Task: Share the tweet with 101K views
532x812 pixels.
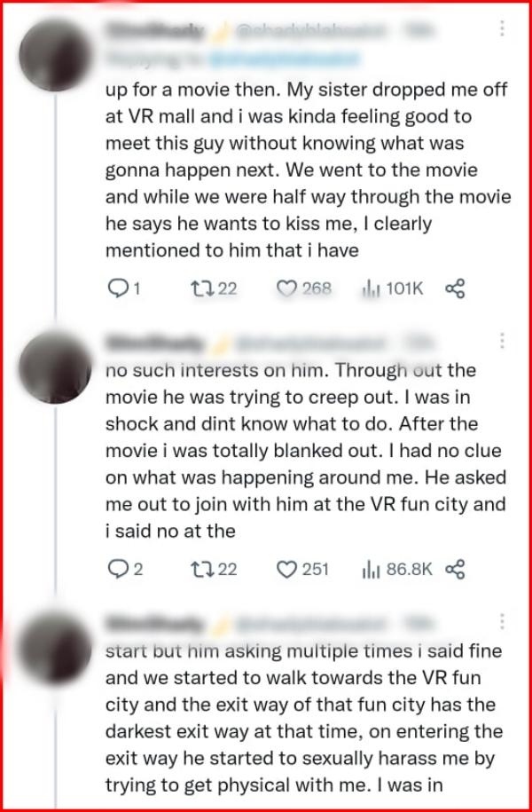Action: (x=455, y=288)
